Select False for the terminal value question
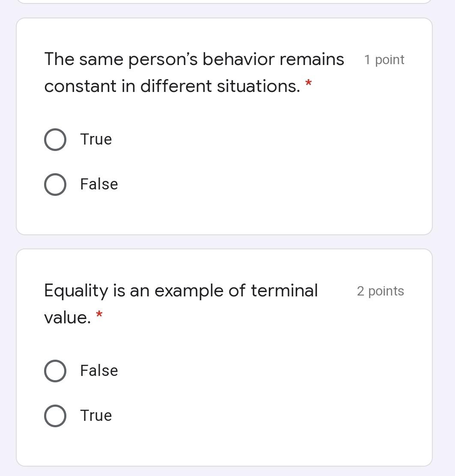 55,371
